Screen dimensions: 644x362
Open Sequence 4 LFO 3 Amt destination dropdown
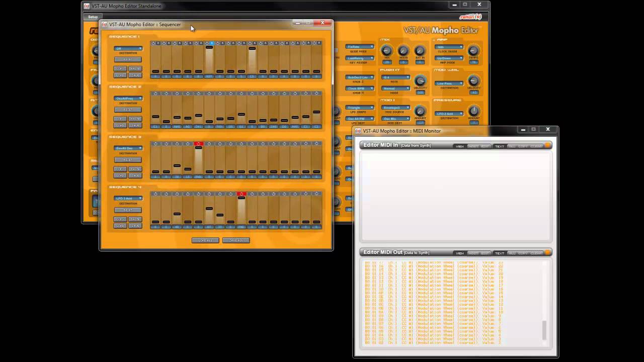[128, 199]
